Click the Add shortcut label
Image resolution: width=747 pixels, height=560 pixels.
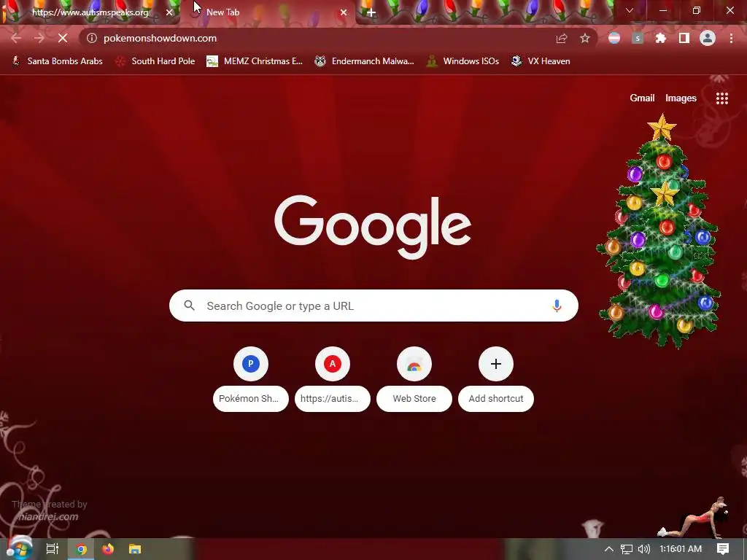[x=496, y=399]
